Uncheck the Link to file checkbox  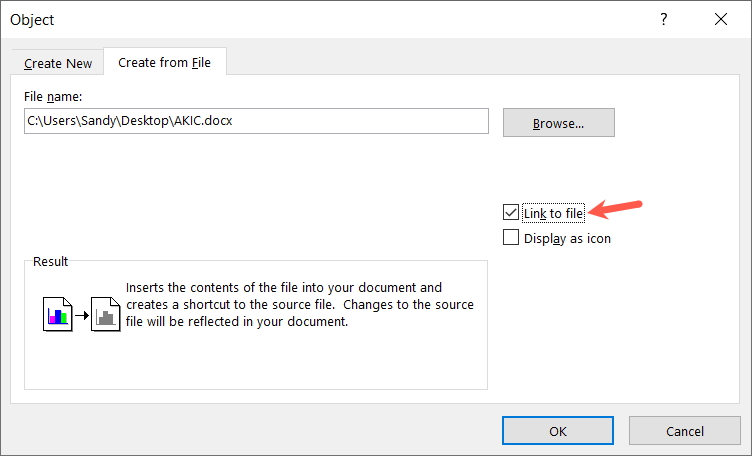511,213
